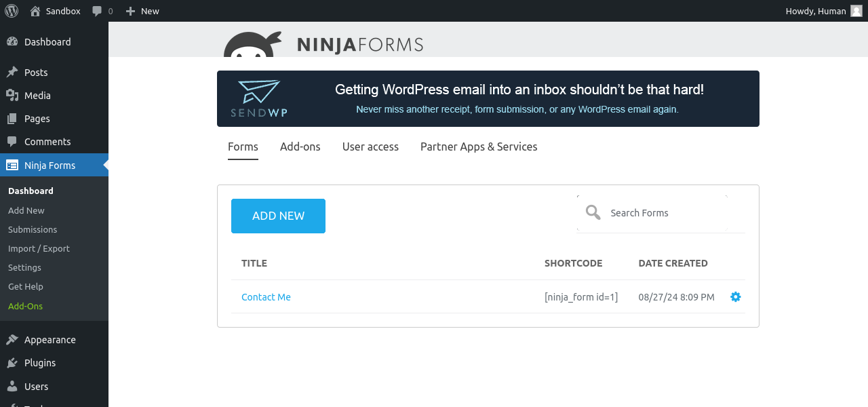Sort by the TITLE column header
The image size is (868, 407).
click(254, 263)
